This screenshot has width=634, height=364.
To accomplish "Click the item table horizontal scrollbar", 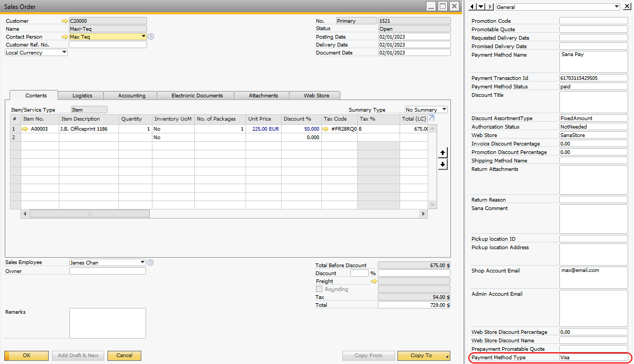I will (x=90, y=214).
